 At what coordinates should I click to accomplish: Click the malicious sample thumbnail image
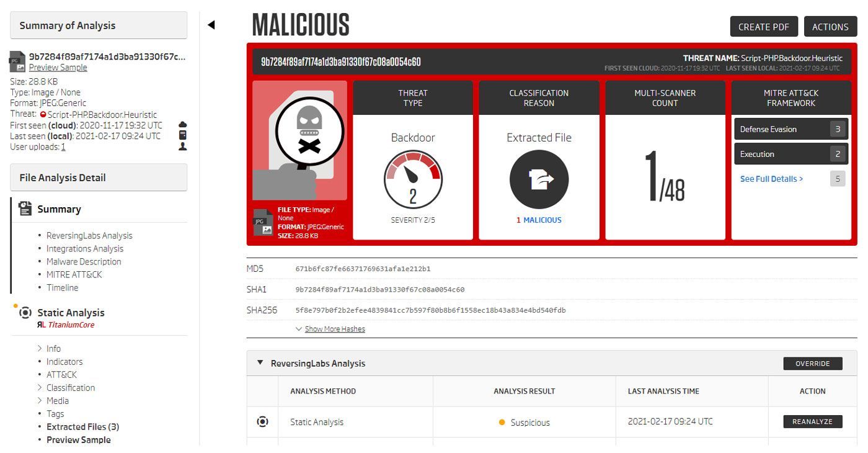pos(300,140)
